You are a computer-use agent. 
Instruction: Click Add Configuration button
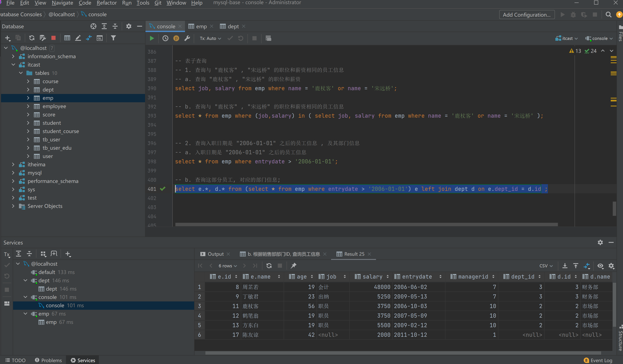click(527, 15)
